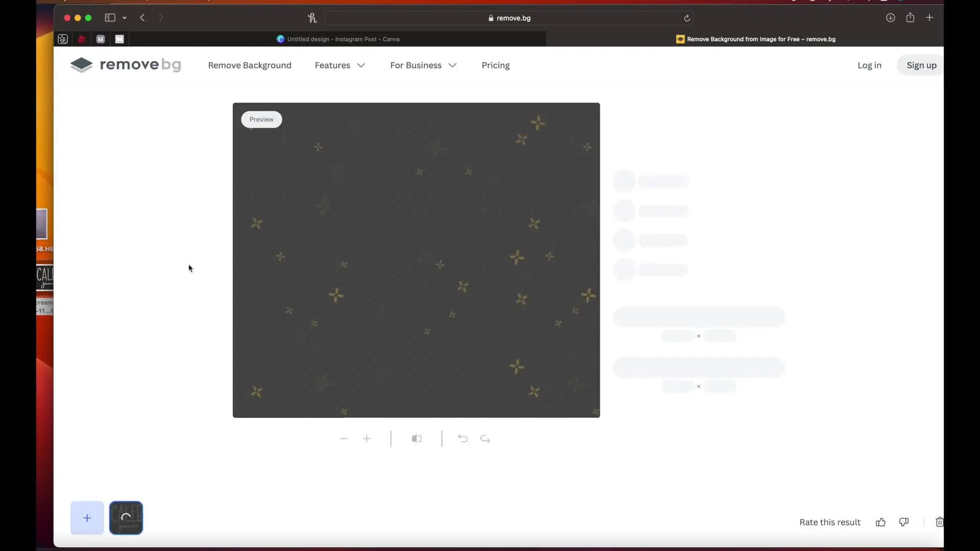
Task: Click the remove.bg address bar
Action: click(509, 18)
